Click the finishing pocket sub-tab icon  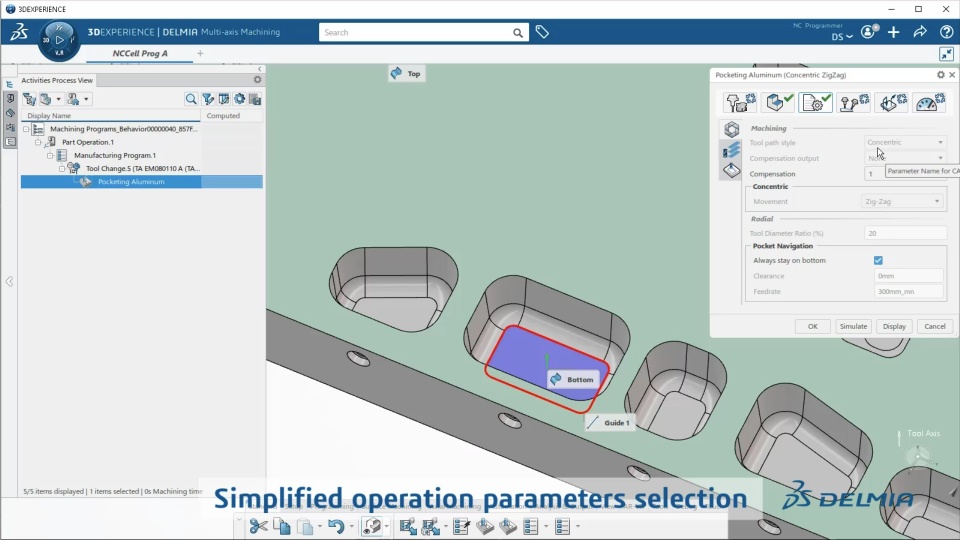732,170
